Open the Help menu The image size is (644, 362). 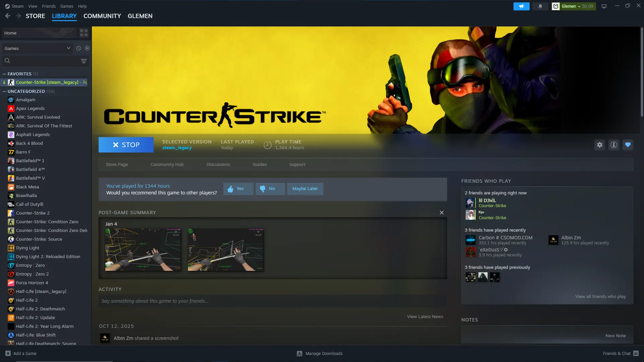click(x=82, y=6)
